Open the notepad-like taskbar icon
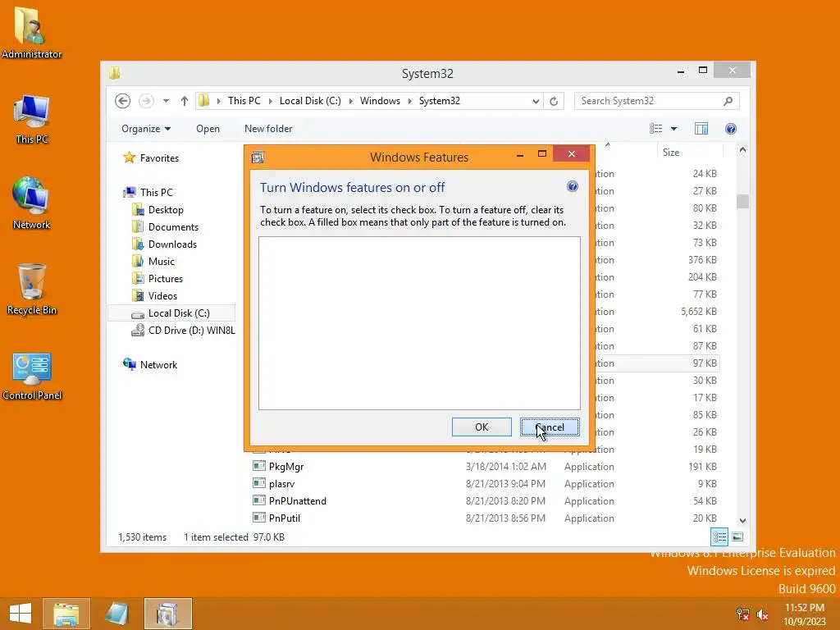Image resolution: width=840 pixels, height=630 pixels. [116, 614]
